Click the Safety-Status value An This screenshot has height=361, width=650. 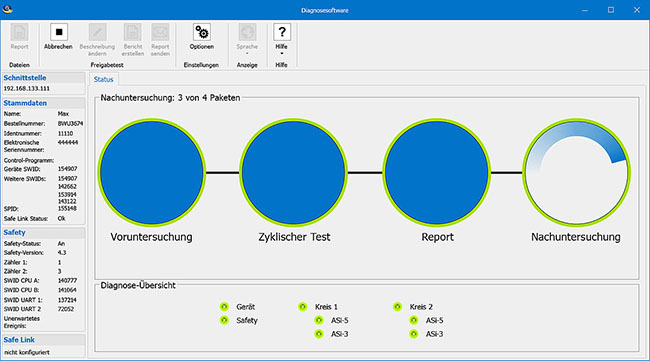pos(61,244)
